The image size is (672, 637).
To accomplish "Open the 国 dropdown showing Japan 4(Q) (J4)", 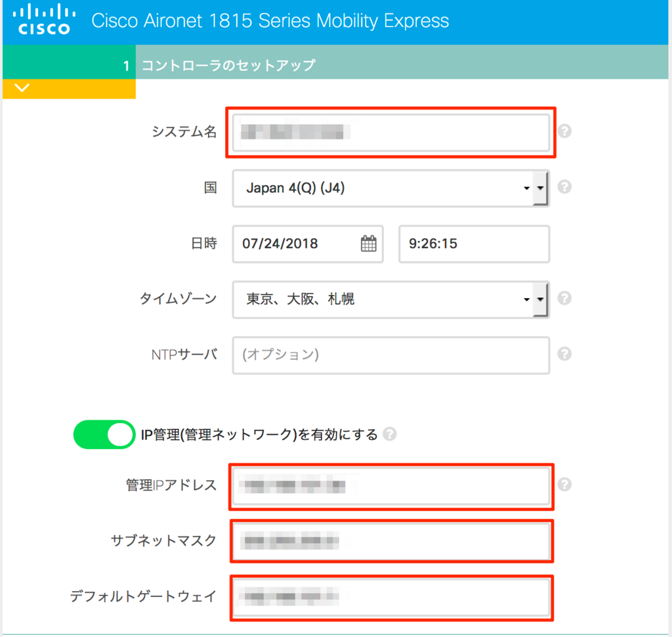I will tap(391, 188).
